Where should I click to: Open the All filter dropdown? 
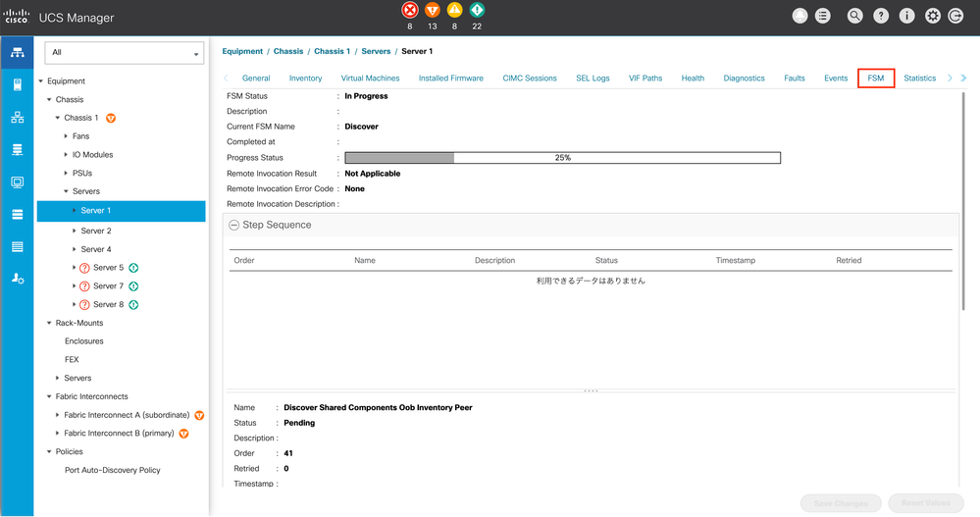click(x=125, y=53)
